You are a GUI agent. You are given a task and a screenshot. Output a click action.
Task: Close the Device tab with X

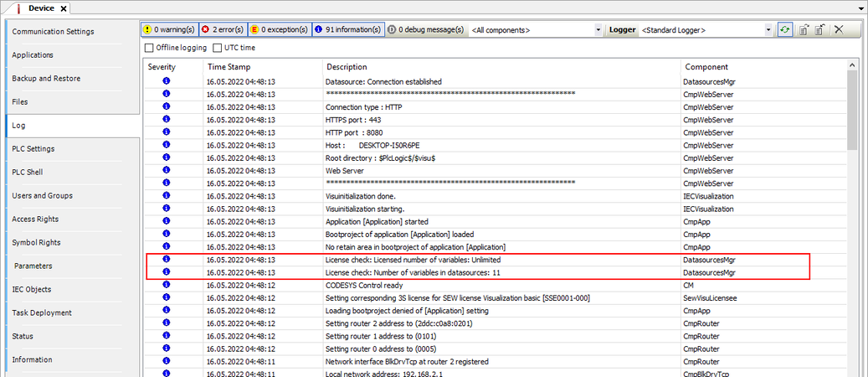pos(63,8)
